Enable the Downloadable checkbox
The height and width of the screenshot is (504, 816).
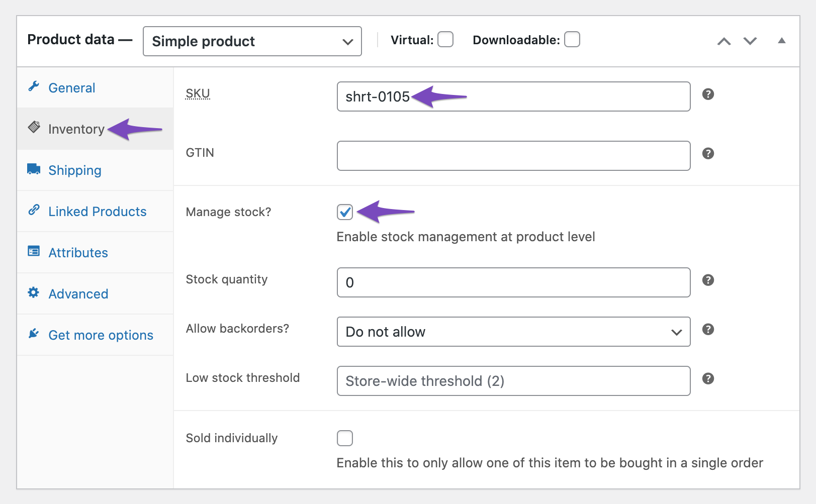(x=572, y=39)
